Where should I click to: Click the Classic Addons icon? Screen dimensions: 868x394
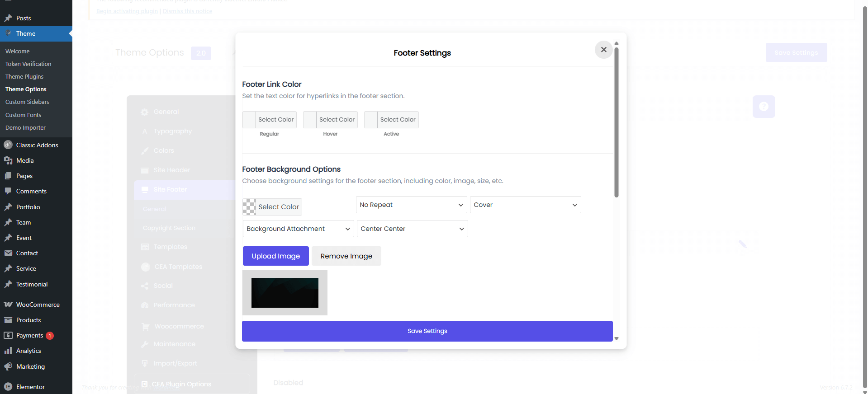(x=8, y=145)
